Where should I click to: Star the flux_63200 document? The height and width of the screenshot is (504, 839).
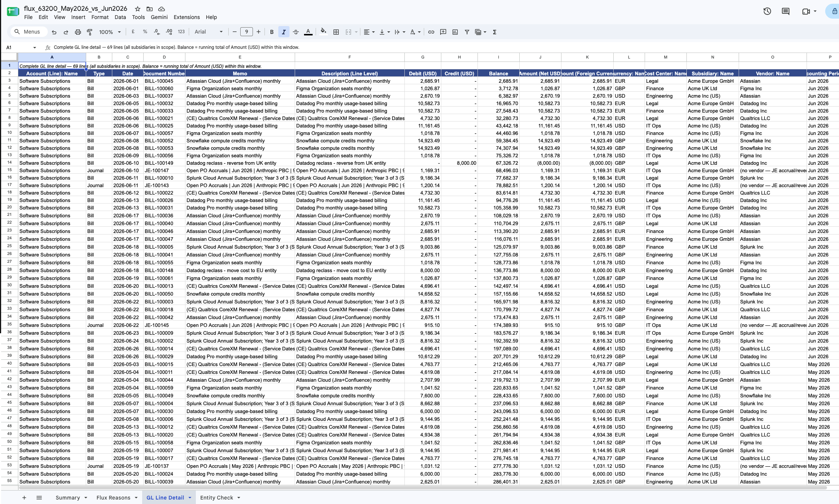[x=138, y=9]
